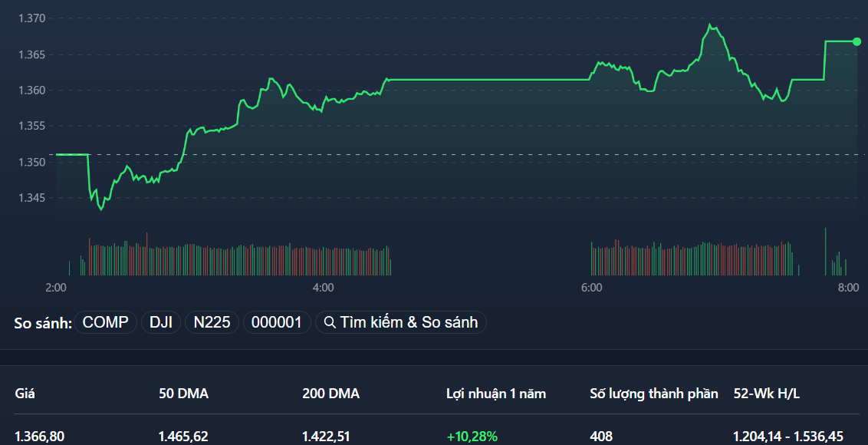Screen dimensions: 868x445
Task: Select the '50 DMA' column header
Action: (183, 393)
